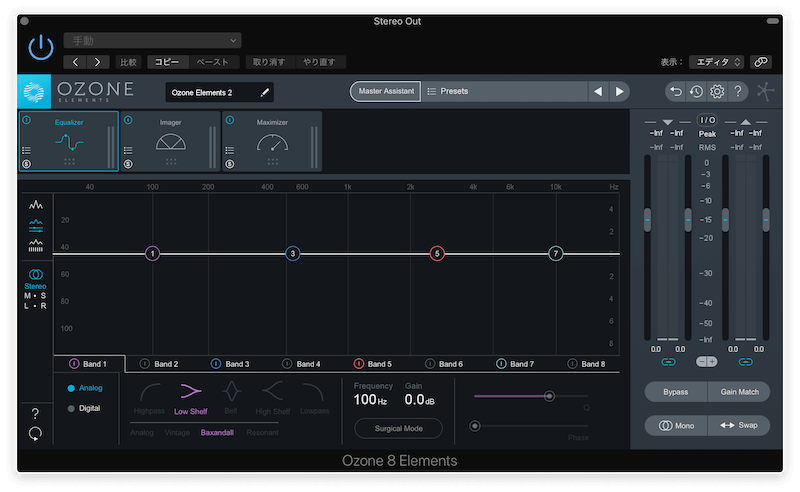Open Equalizer module preset list icon

coord(27,151)
